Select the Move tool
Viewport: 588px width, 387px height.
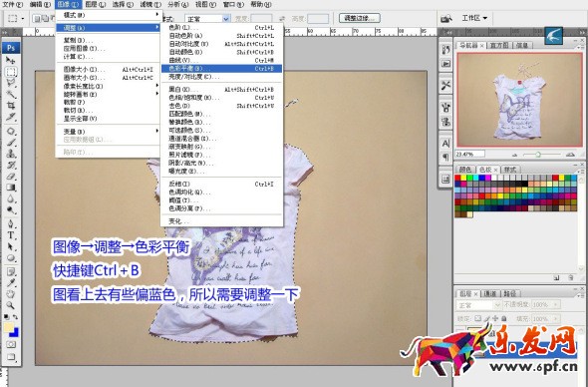(11, 60)
